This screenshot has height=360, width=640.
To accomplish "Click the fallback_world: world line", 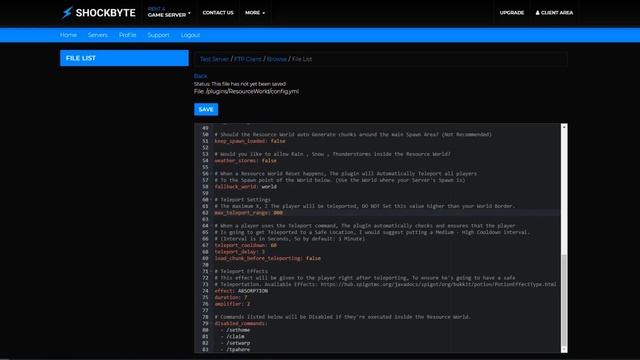I will click(245, 187).
